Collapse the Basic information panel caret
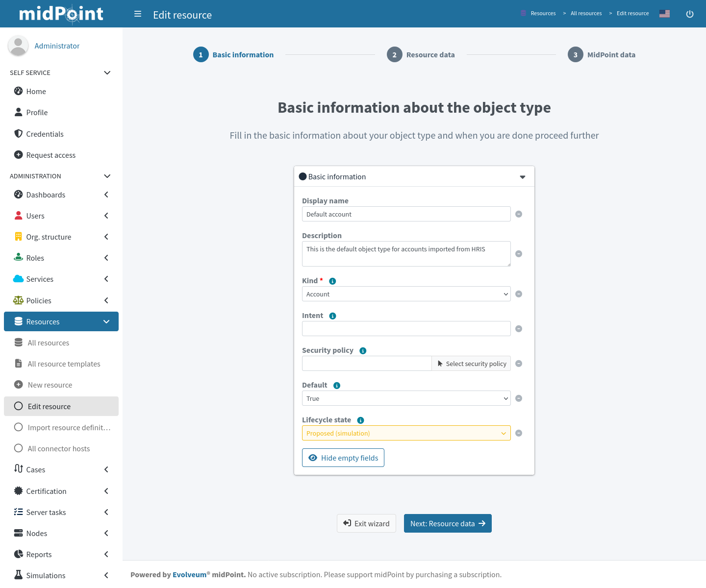Screen dimensions: 706x588 tap(523, 177)
